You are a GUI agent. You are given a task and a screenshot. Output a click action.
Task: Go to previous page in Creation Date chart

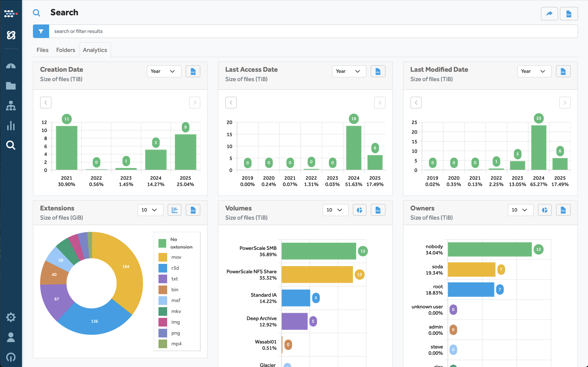pos(46,103)
